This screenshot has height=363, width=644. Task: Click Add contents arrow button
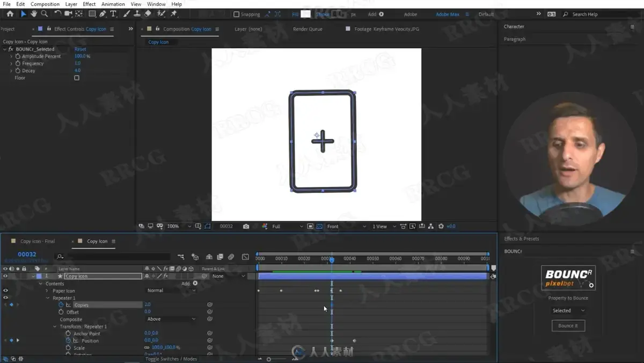[195, 283]
